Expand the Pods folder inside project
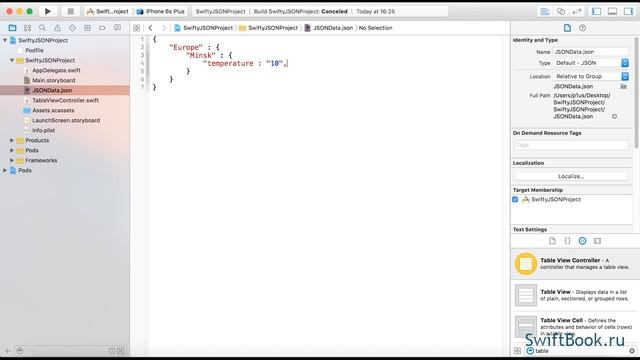The width and height of the screenshot is (640, 360). (12, 150)
